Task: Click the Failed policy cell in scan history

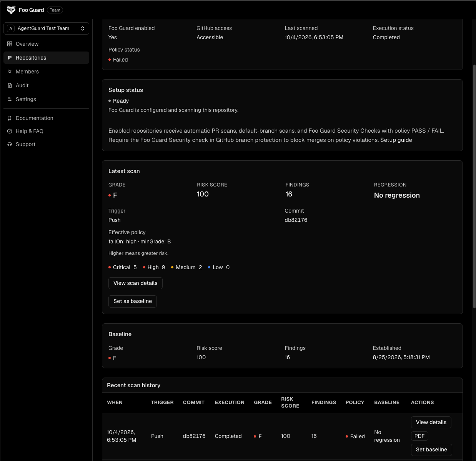Action: [x=355, y=436]
